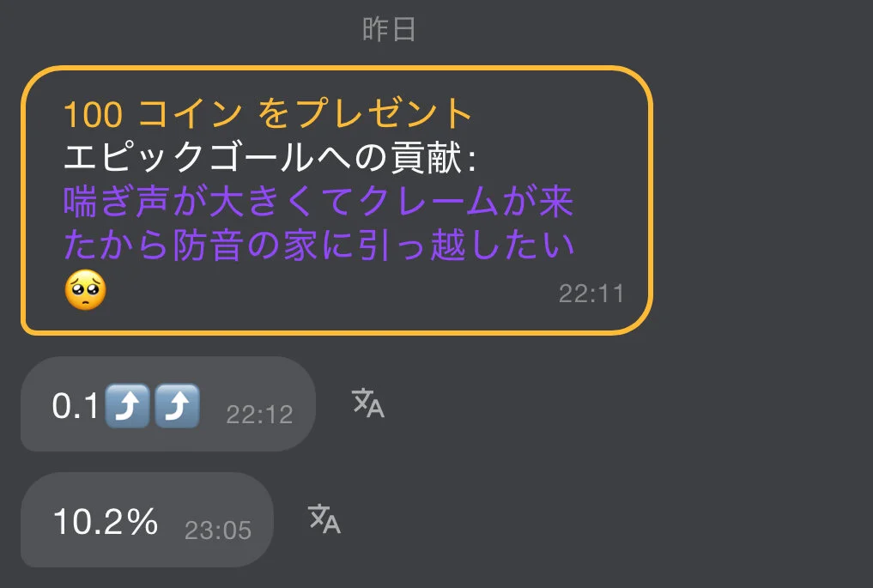The width and height of the screenshot is (873, 588).
Task: Select the "10.2%" message text
Action: tap(106, 522)
